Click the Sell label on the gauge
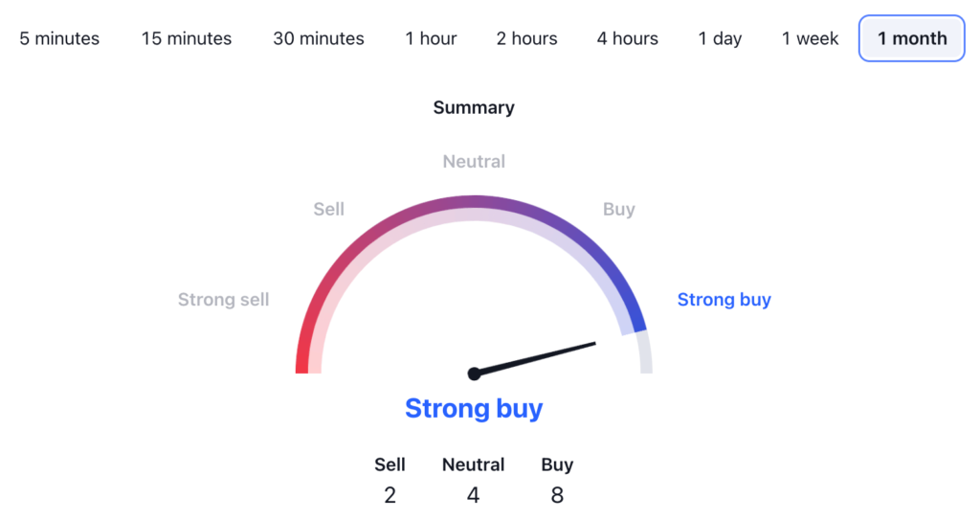 pyautogui.click(x=328, y=209)
